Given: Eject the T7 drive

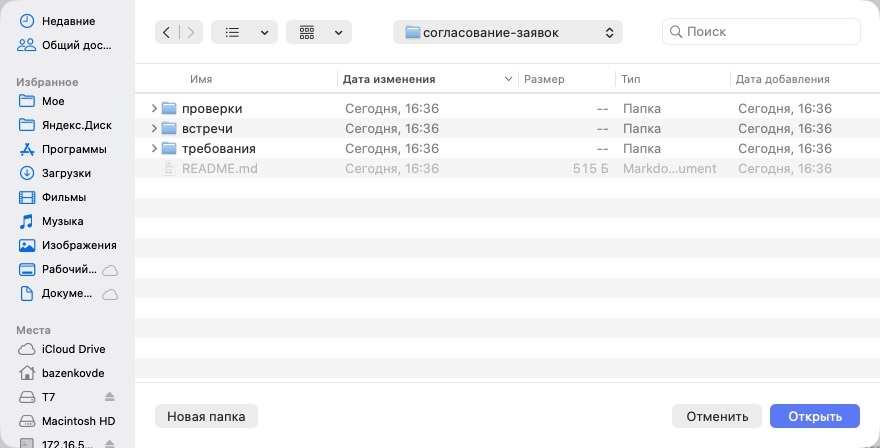Looking at the screenshot, I should click(x=109, y=397).
